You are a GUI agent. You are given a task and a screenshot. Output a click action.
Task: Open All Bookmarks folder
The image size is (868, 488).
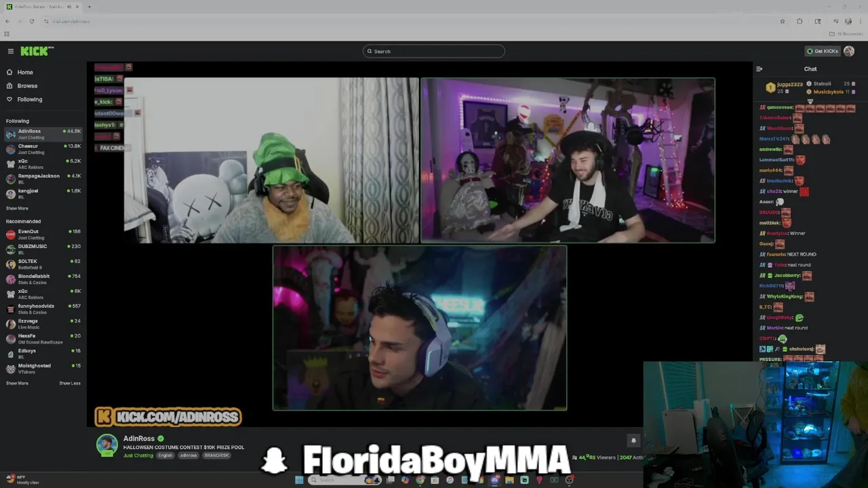pos(847,34)
